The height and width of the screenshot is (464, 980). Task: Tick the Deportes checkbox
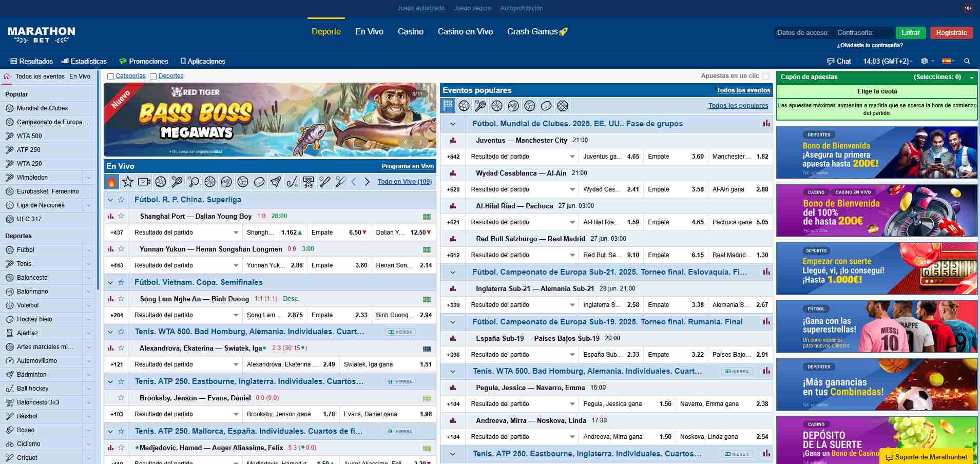153,76
